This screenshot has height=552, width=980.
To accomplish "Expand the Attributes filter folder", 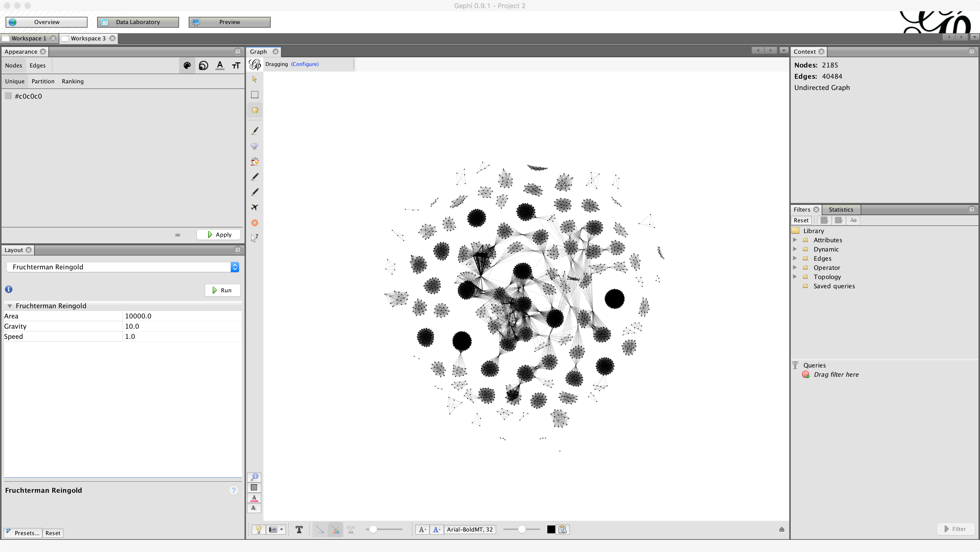I will coord(795,240).
